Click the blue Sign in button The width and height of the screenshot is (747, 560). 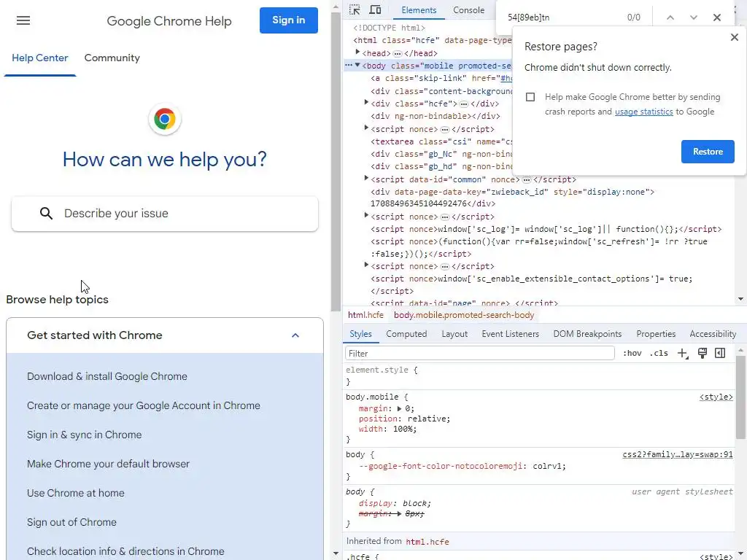289,20
